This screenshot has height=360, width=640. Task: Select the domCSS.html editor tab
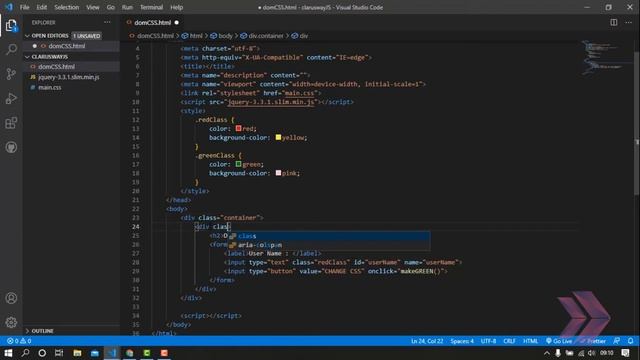click(152, 22)
